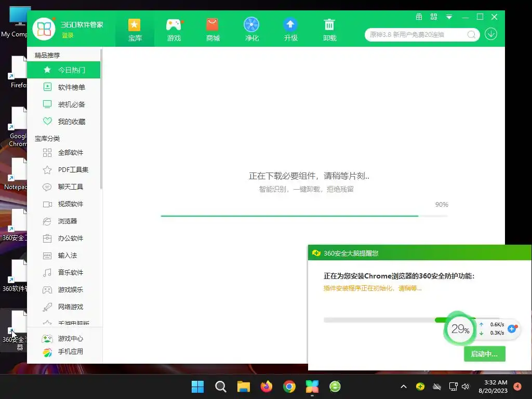
Task: Click the 360 security tray icon
Action: tap(420, 387)
